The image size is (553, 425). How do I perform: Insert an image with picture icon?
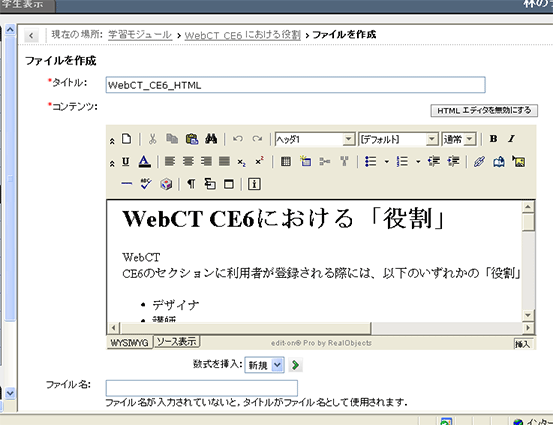[518, 162]
